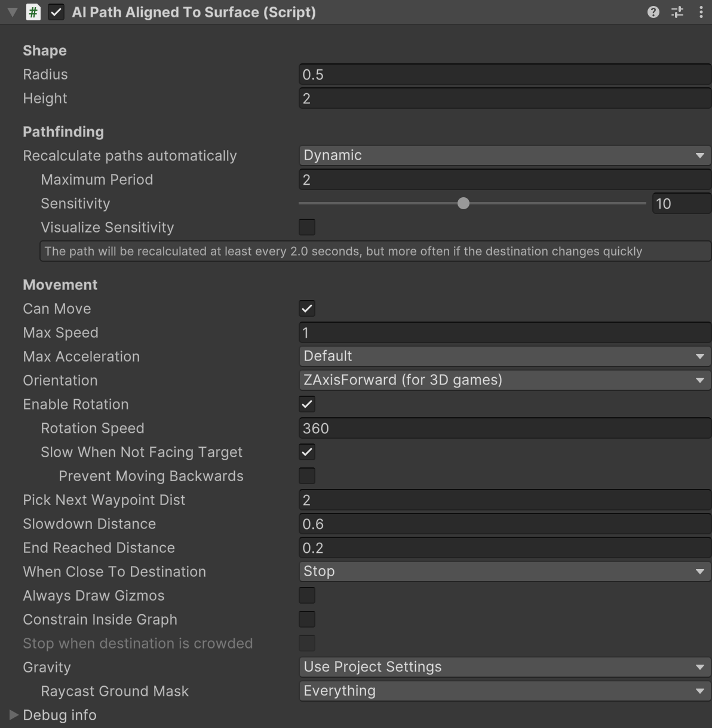This screenshot has height=728, width=712.
Task: Click the presets icon in the header
Action: (x=677, y=12)
